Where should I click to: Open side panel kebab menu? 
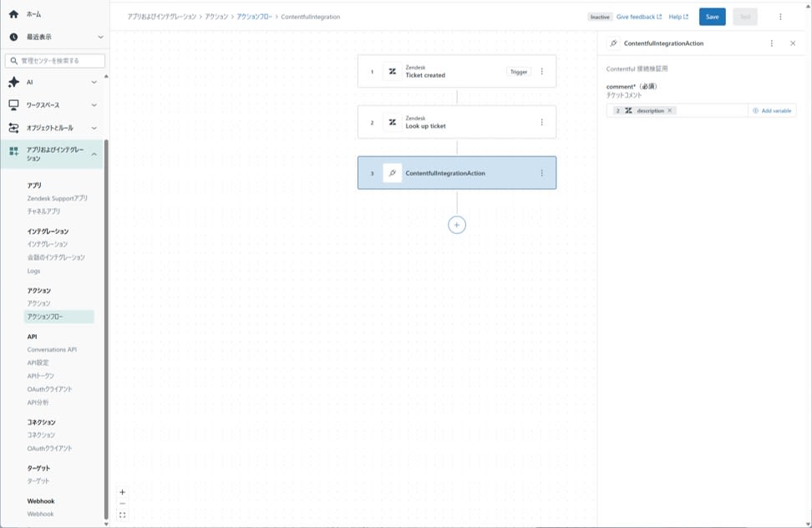coord(772,43)
